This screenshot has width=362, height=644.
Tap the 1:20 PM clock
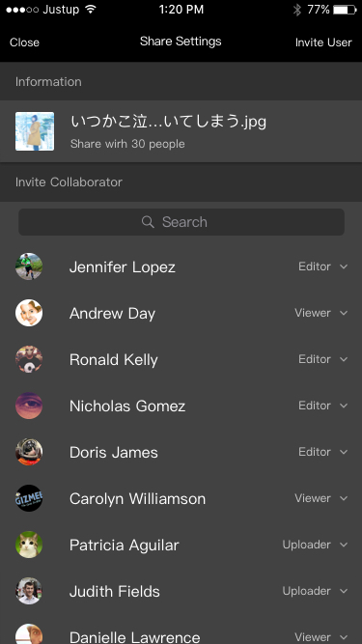[181, 10]
